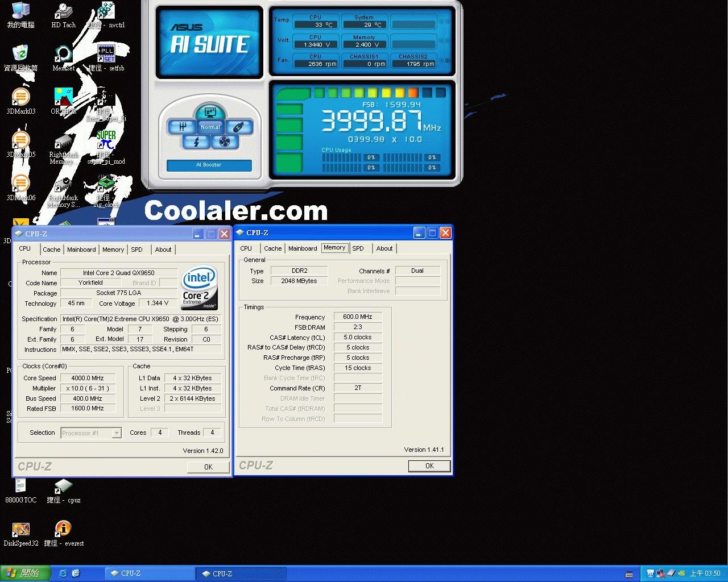
Task: Click the Internet Explorer quick launch icon
Action: point(63,573)
